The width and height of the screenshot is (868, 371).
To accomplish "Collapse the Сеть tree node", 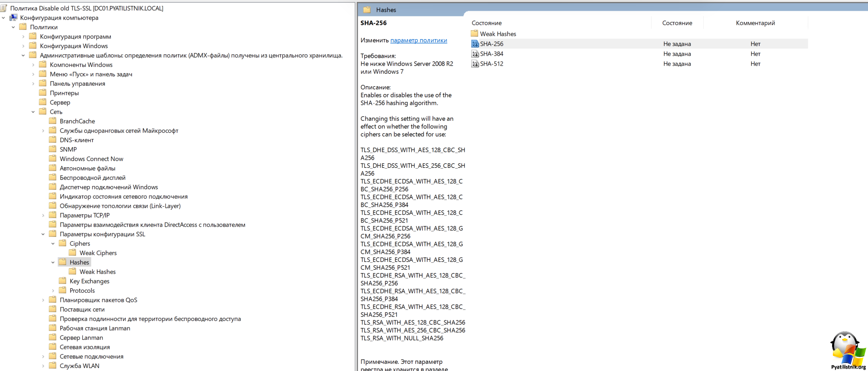I will pos(33,112).
